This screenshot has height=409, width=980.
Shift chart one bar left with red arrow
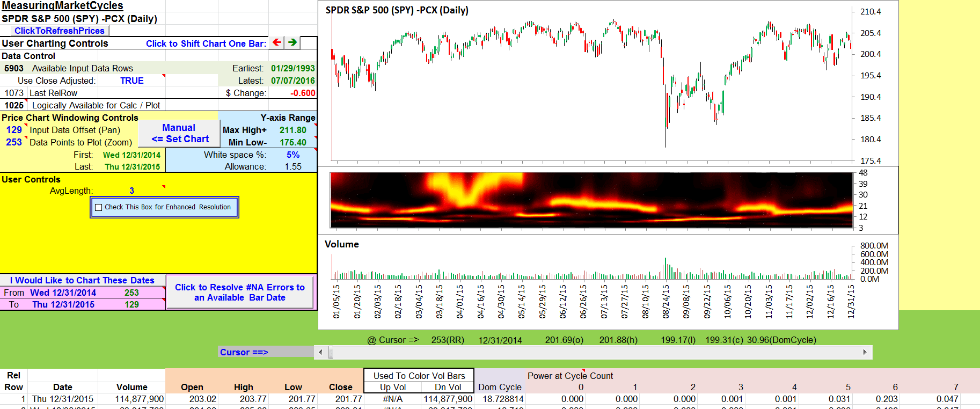pyautogui.click(x=276, y=42)
